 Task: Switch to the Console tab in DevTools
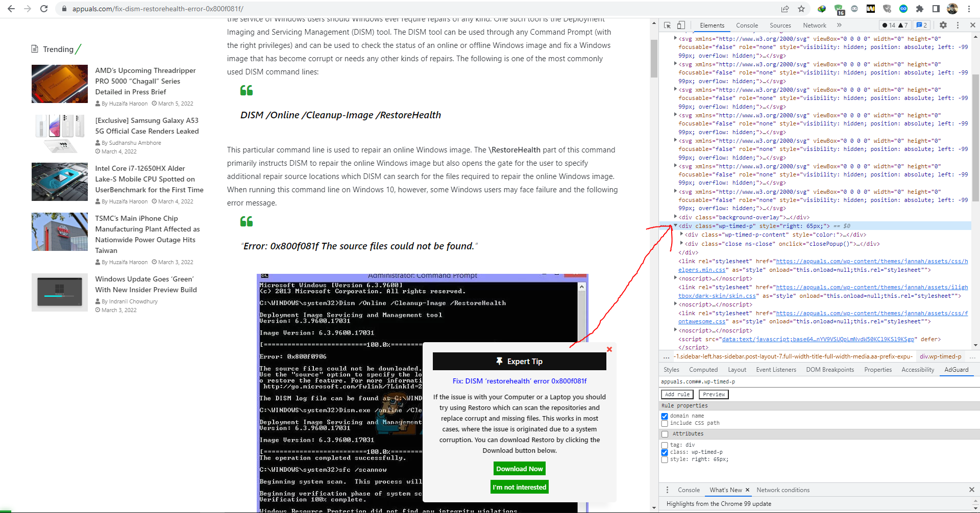coord(747,25)
